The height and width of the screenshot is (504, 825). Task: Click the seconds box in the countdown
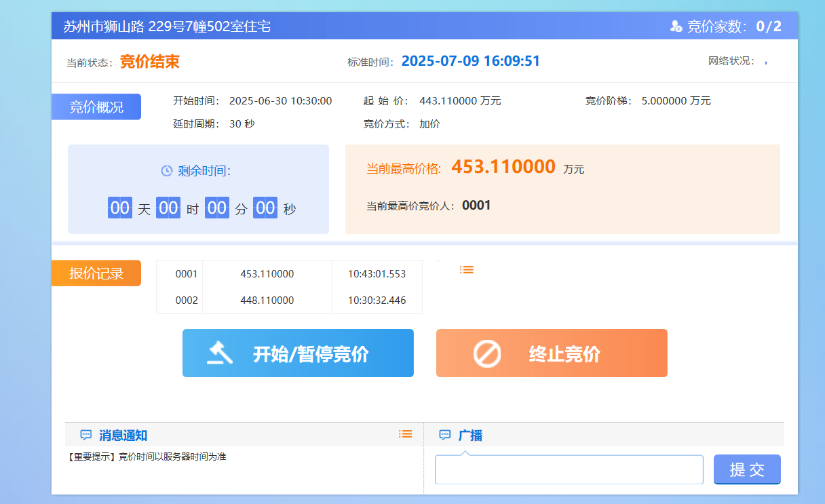coord(265,208)
